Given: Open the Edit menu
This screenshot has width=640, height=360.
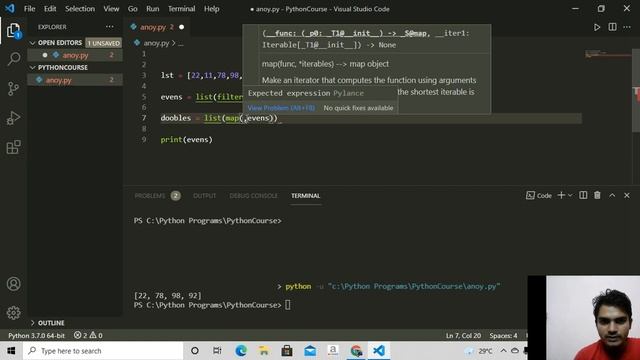Looking at the screenshot, I should (50, 9).
